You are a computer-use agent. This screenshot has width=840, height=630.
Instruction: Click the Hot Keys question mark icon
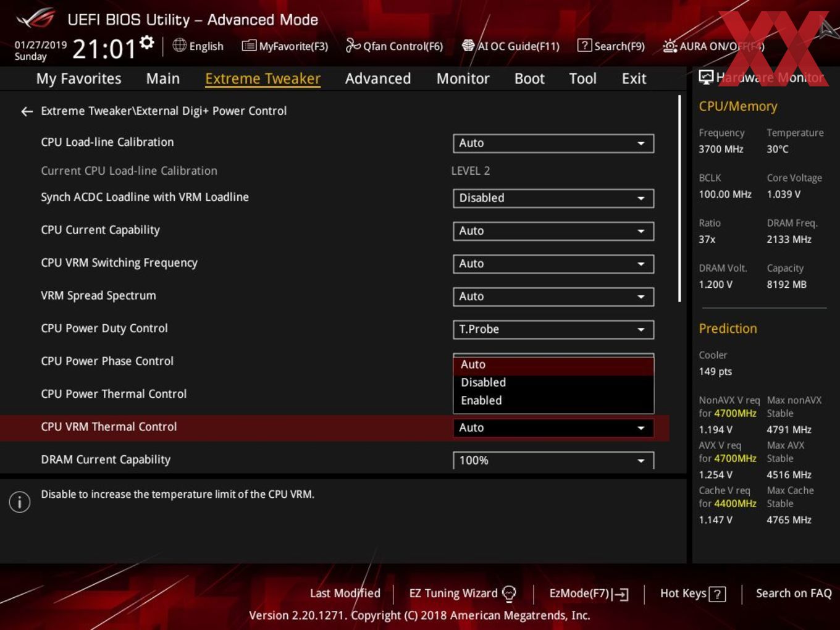[x=717, y=594]
